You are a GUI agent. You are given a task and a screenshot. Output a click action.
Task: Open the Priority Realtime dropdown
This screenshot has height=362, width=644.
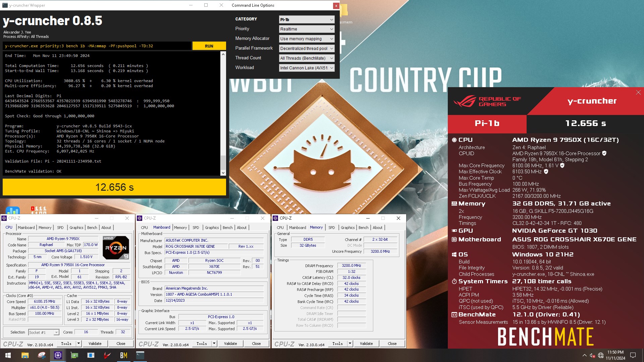pos(307,29)
